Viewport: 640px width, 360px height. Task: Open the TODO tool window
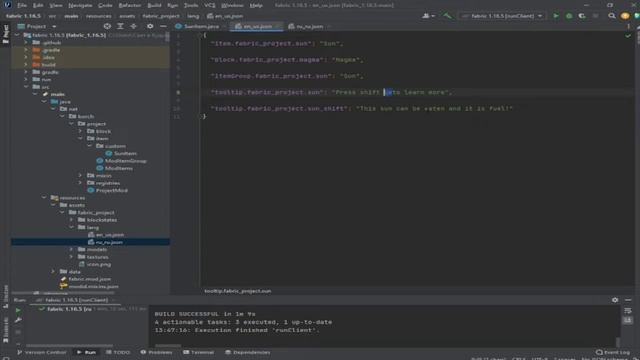118,352
